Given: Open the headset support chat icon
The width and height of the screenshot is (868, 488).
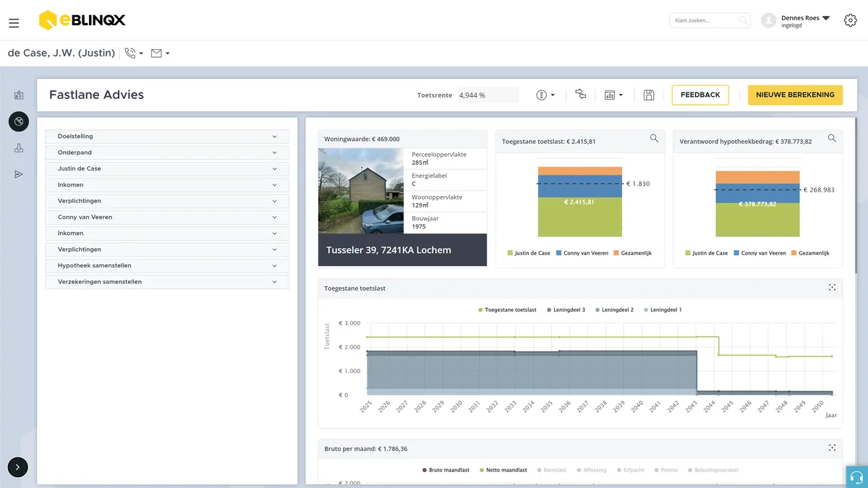Looking at the screenshot, I should tap(857, 477).
